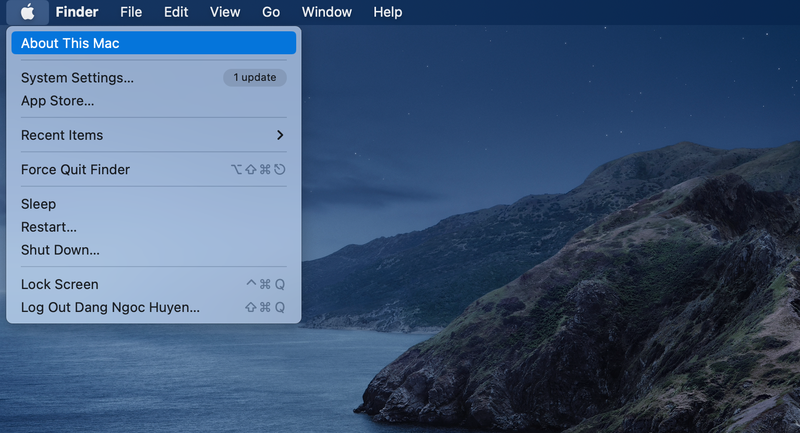Open the Window menu
This screenshot has height=433, width=800.
tap(327, 12)
